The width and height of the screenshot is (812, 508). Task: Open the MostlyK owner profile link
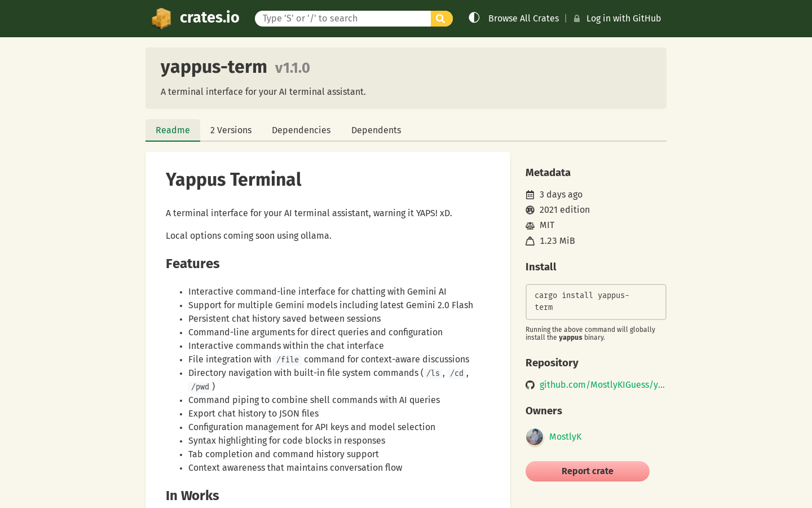pyautogui.click(x=565, y=437)
